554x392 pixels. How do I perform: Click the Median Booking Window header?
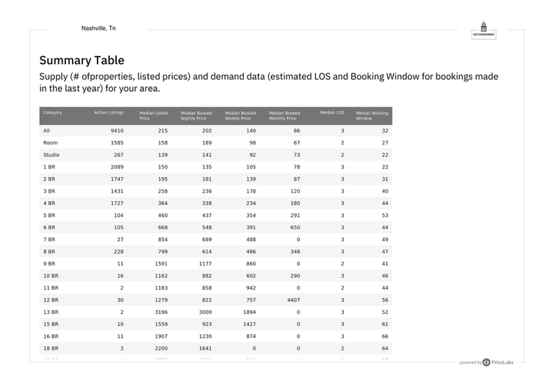372,115
